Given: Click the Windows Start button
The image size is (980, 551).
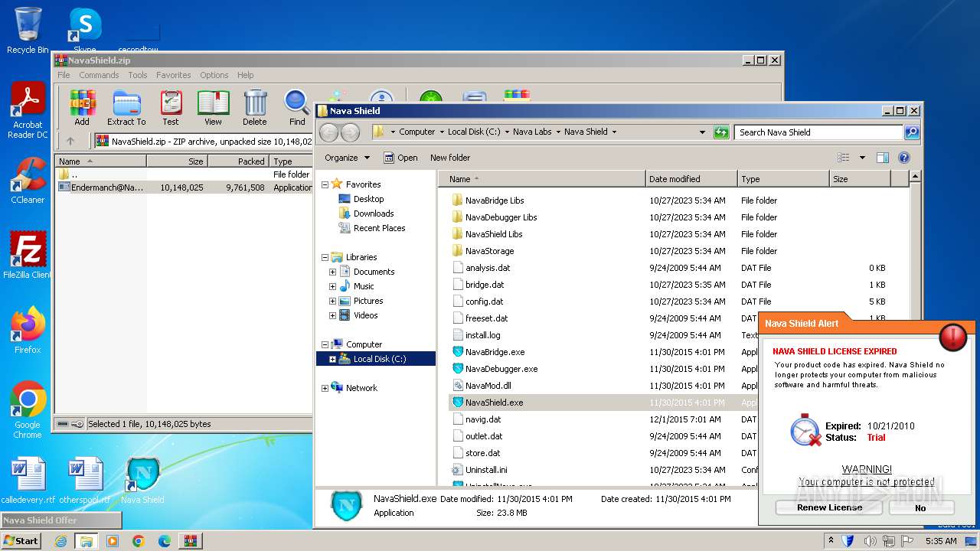Looking at the screenshot, I should 21,541.
